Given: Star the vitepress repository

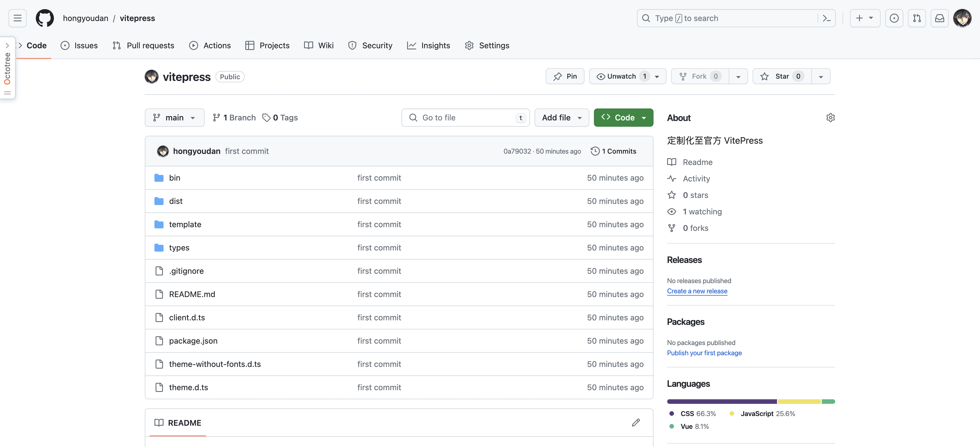Looking at the screenshot, I should [x=781, y=76].
